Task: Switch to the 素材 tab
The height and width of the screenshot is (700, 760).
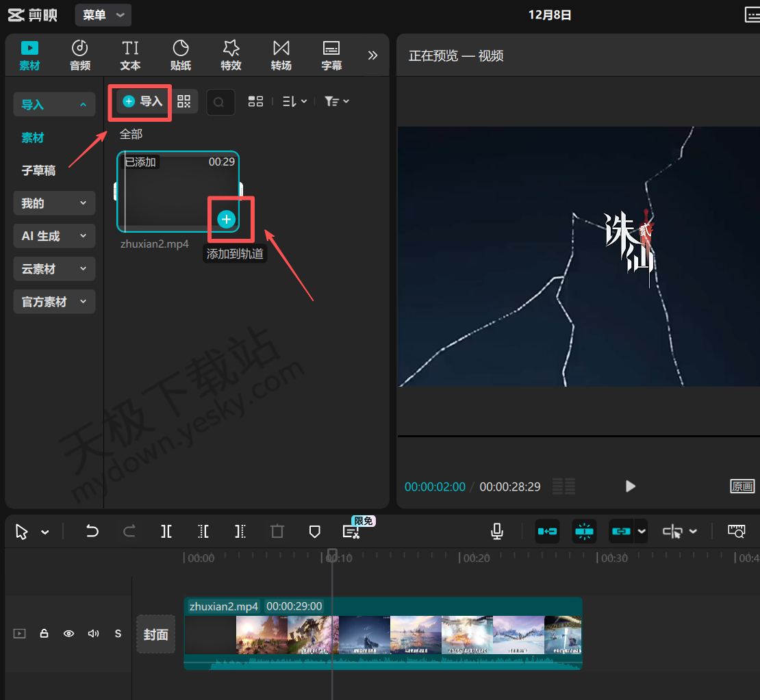Action: (x=29, y=55)
